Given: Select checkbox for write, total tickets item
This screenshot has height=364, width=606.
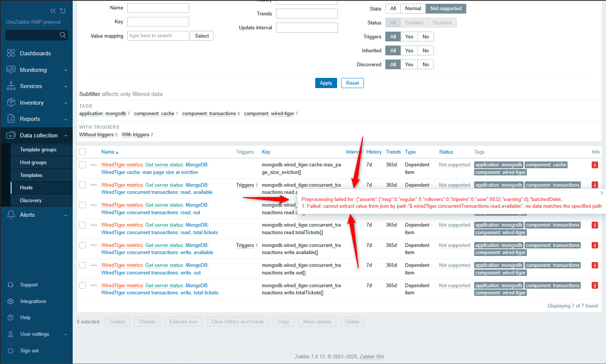Looking at the screenshot, I should tap(82, 285).
